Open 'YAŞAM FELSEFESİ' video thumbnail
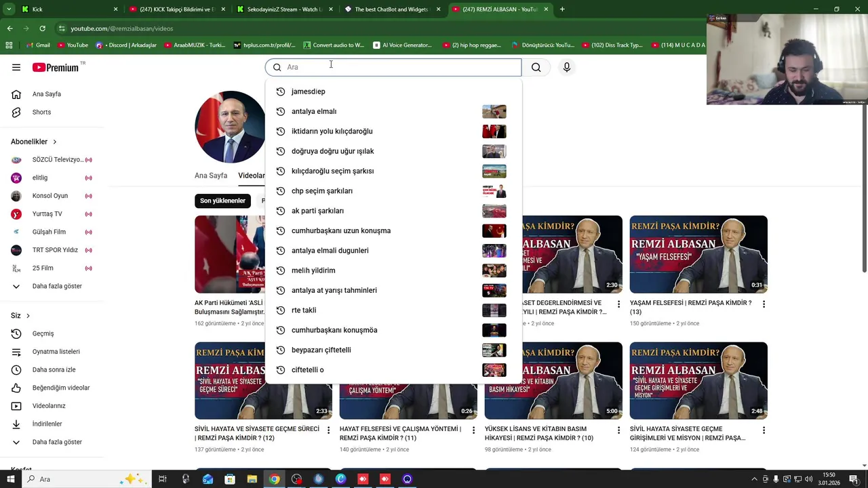 click(x=698, y=254)
